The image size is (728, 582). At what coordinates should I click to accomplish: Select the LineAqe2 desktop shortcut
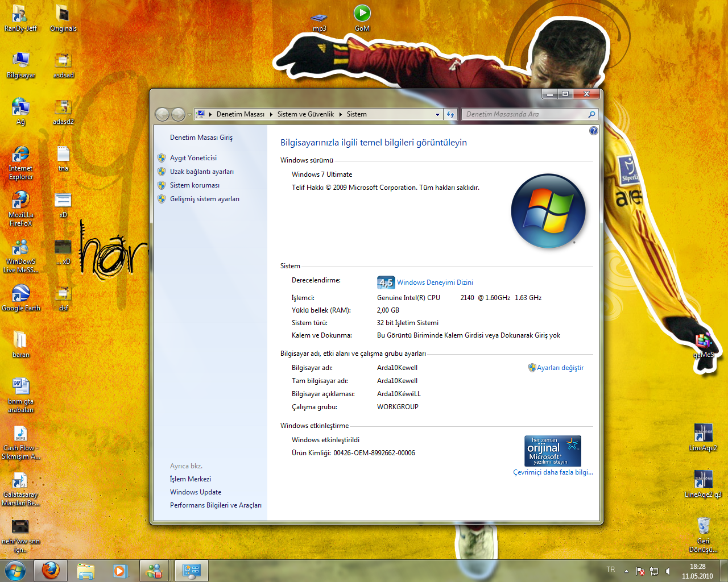coord(703,438)
